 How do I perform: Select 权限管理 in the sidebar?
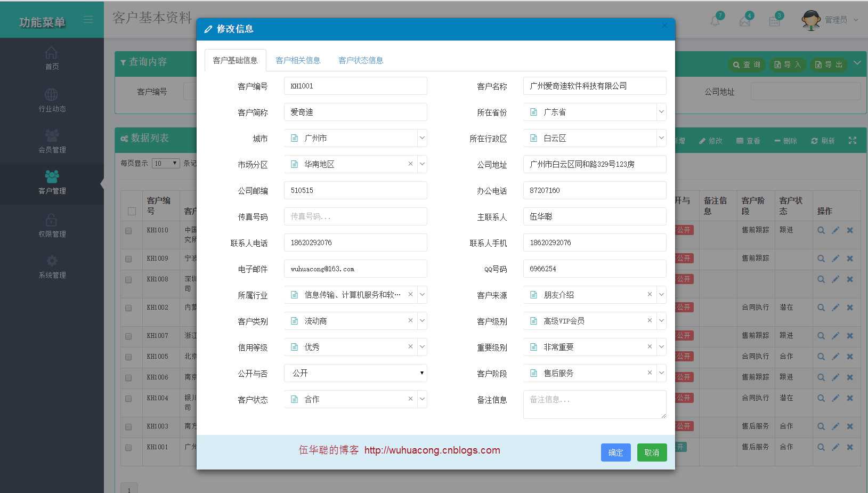52,224
